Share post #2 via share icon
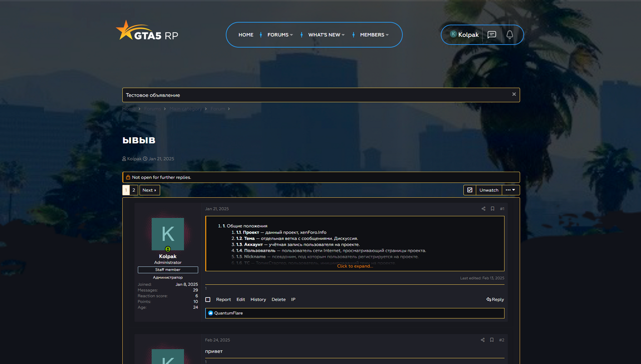641x364 pixels. (483, 340)
